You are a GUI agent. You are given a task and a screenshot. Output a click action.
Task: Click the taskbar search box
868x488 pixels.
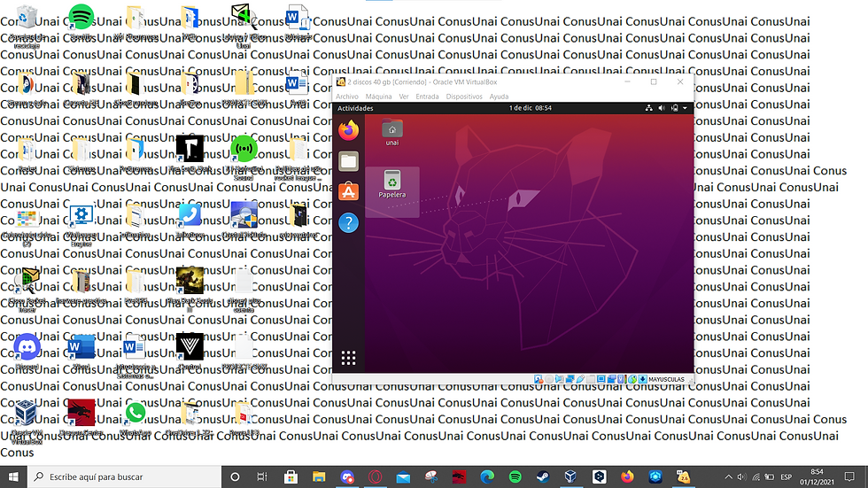pyautogui.click(x=124, y=476)
